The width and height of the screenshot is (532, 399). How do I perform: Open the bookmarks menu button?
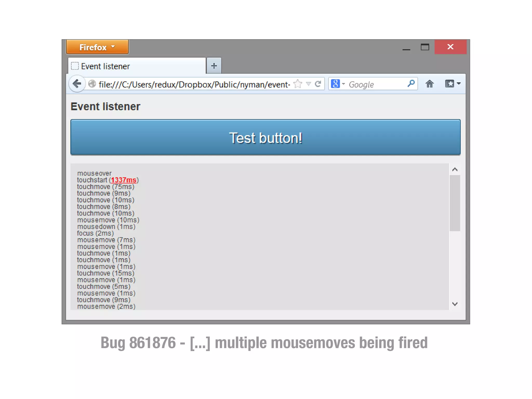[453, 84]
